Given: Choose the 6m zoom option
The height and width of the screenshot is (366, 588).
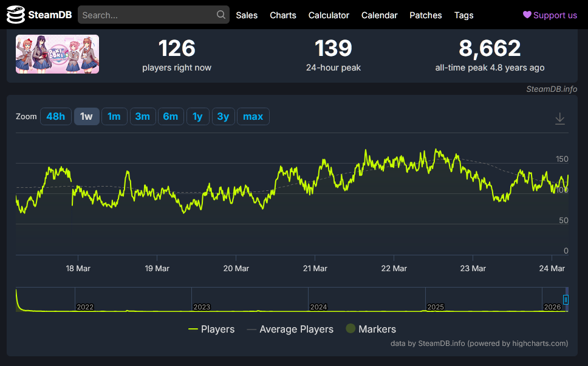Looking at the screenshot, I should pos(171,116).
